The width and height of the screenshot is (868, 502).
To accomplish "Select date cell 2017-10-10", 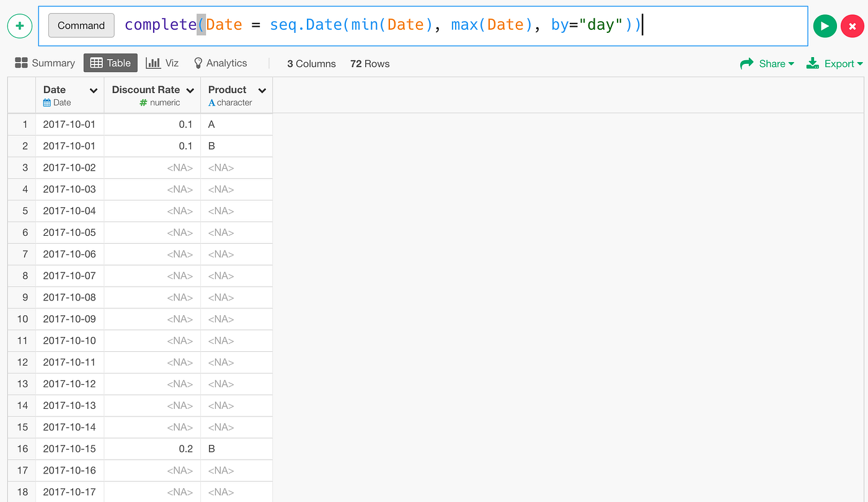I will pyautogui.click(x=69, y=341).
